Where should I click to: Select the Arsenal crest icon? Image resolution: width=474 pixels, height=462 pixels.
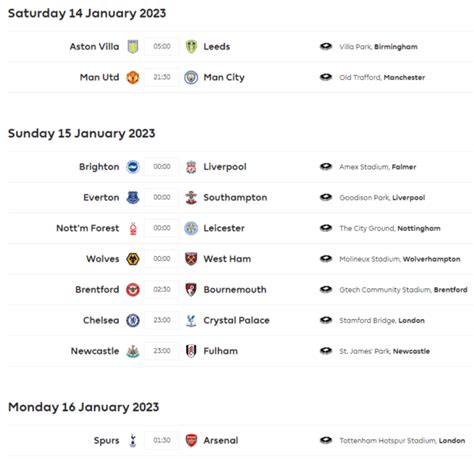click(191, 440)
